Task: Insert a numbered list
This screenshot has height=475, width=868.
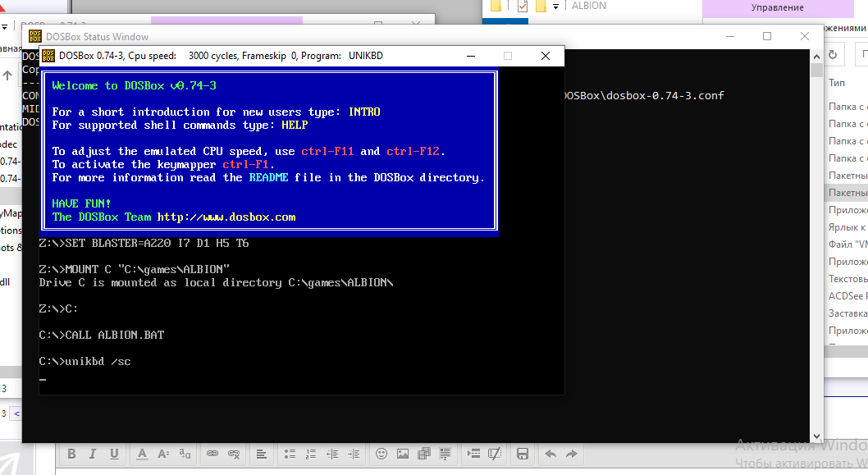Action: [311, 454]
